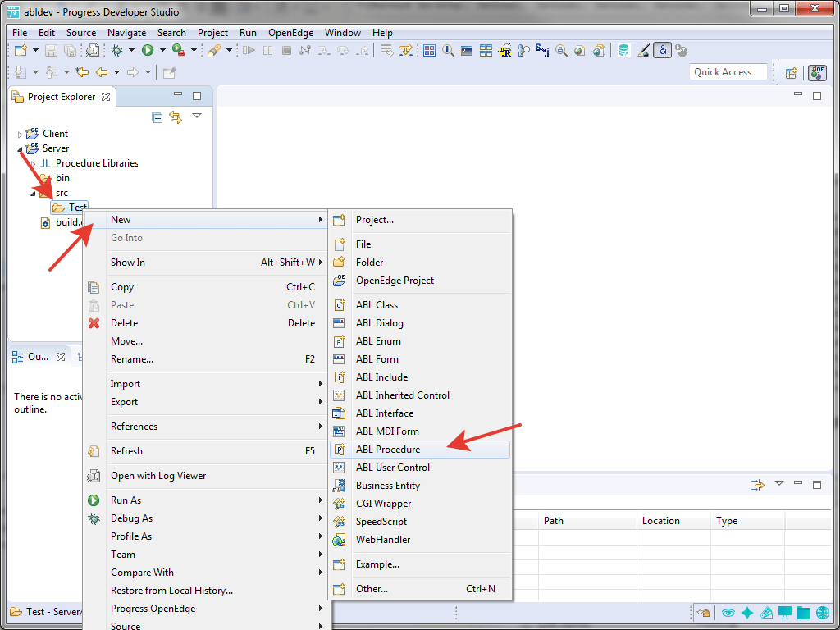
Task: Click the console window toolbar icon
Action: (x=467, y=50)
